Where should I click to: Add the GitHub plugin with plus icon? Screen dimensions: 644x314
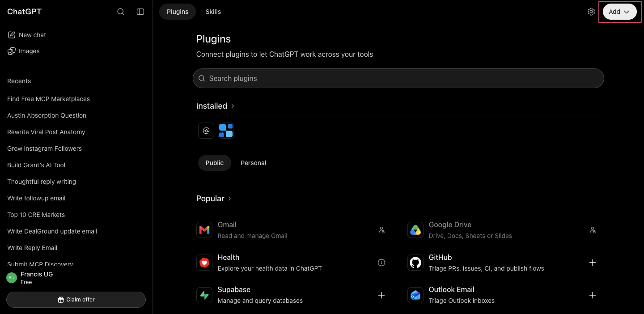pos(593,263)
